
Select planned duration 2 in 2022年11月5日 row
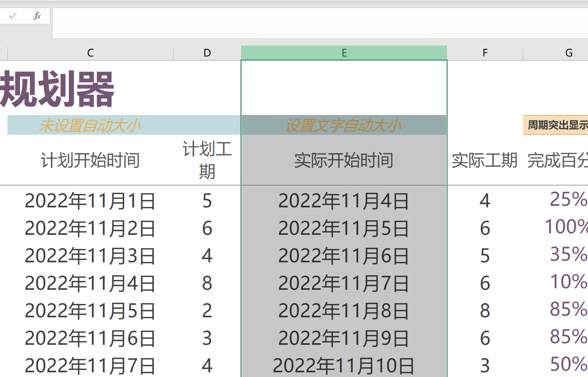[x=207, y=311]
